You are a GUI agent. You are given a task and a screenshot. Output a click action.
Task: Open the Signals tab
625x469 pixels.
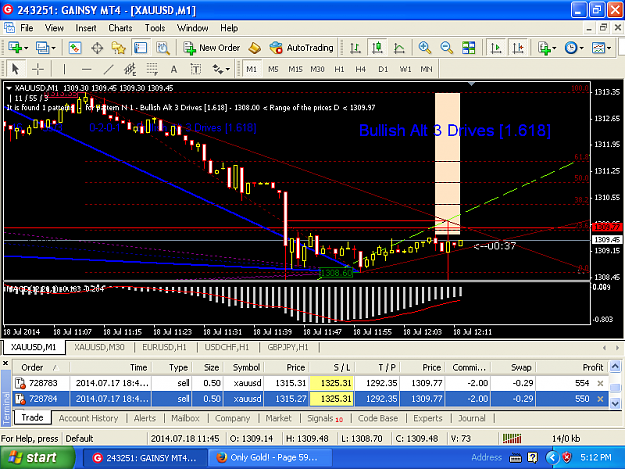pyautogui.click(x=324, y=418)
